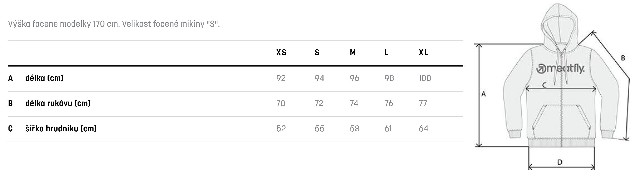Screen dimensions: 644x174
Task: Click the B sleeve label on the diagram
Action: tap(623, 58)
